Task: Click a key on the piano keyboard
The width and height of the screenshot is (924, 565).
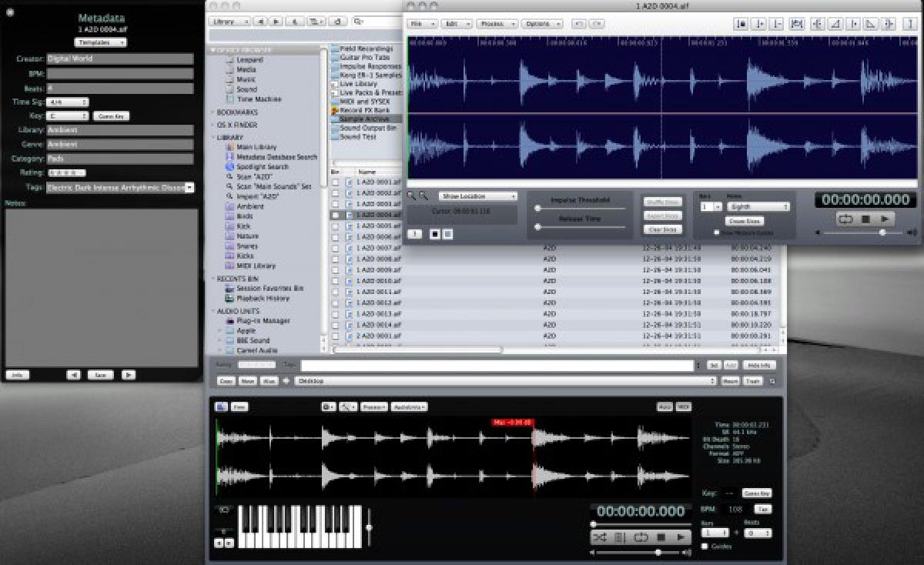Action: [x=300, y=527]
